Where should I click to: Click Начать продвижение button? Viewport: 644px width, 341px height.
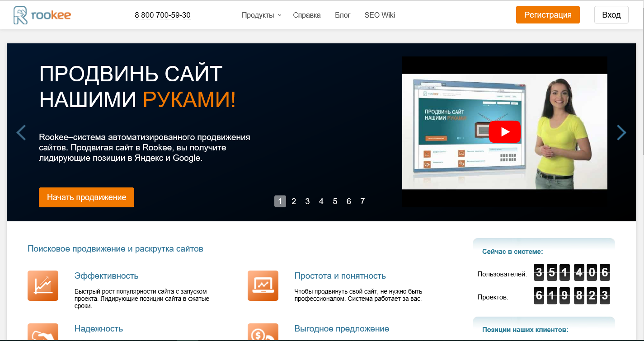[86, 197]
